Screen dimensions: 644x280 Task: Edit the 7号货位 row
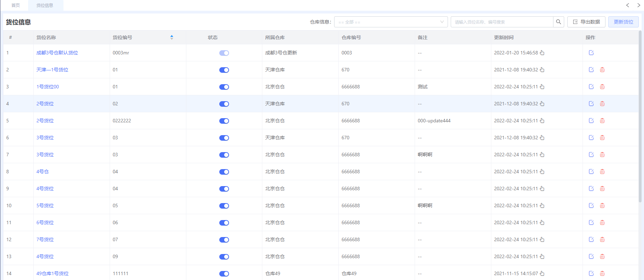[591, 239]
